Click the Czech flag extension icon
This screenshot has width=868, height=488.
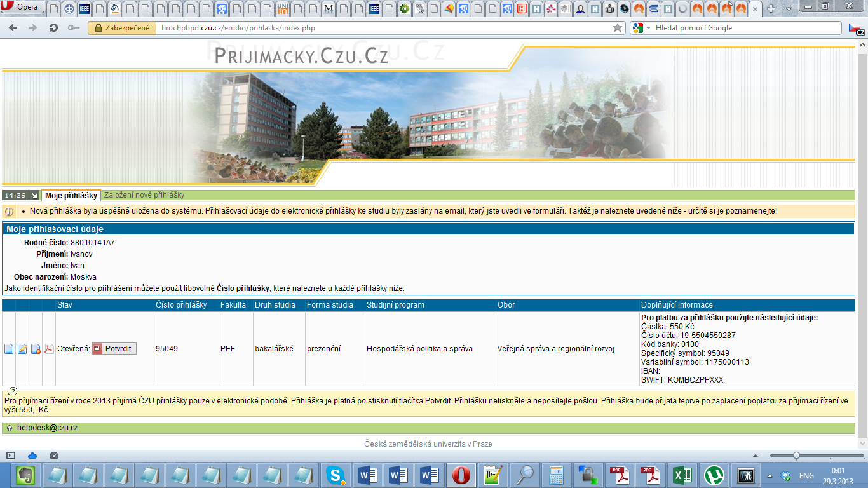pyautogui.click(x=855, y=28)
